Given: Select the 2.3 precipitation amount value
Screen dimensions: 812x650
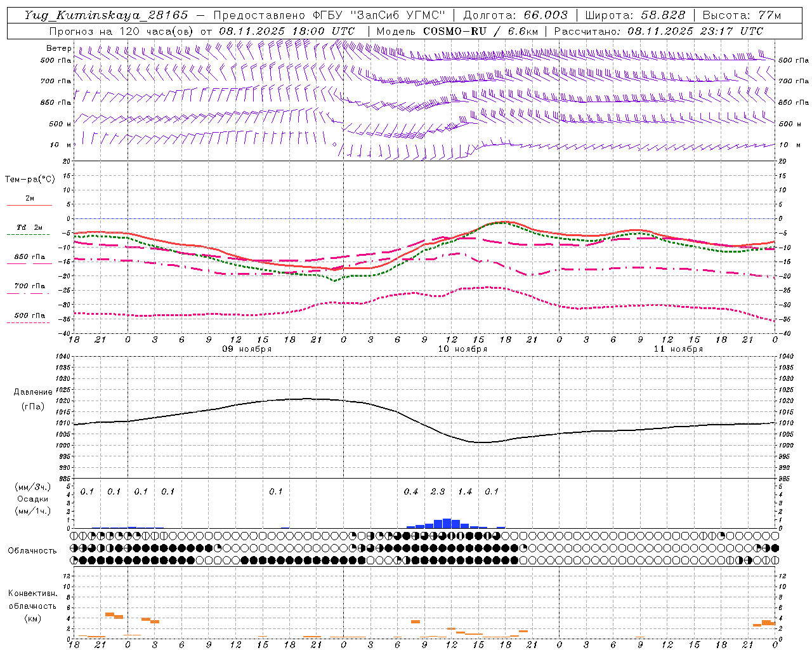Looking at the screenshot, I should [438, 492].
